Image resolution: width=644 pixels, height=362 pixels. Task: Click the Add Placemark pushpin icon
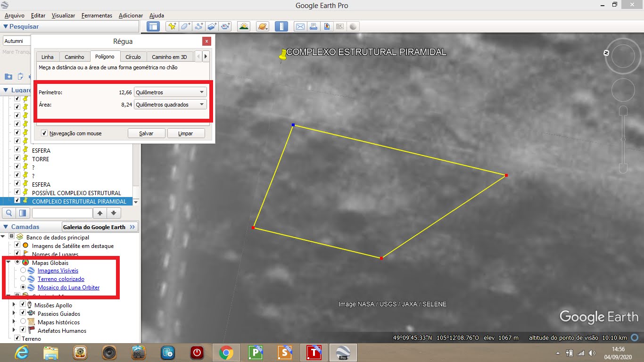pyautogui.click(x=172, y=26)
